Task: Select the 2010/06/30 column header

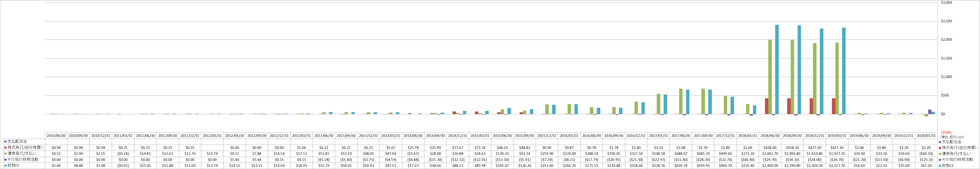Action: click(x=56, y=136)
